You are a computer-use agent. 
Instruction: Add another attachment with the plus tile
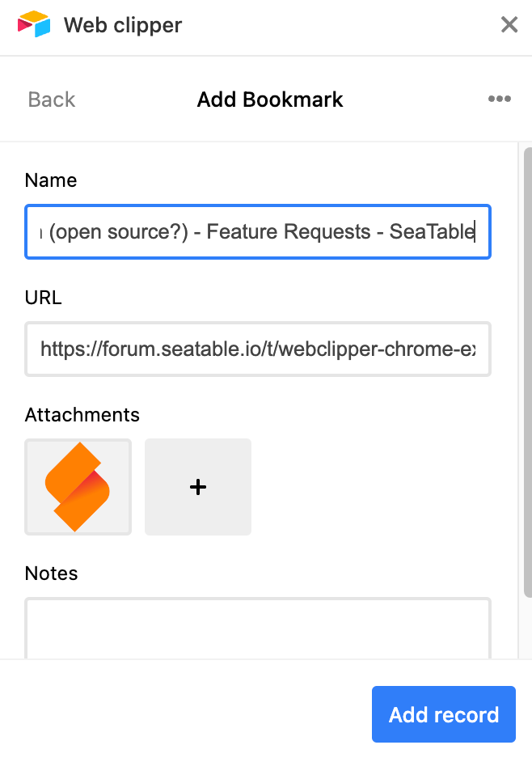point(198,487)
